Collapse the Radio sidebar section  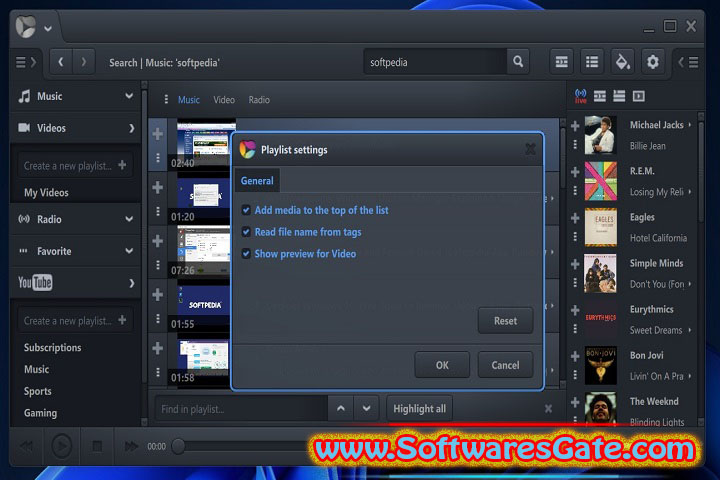(x=129, y=219)
